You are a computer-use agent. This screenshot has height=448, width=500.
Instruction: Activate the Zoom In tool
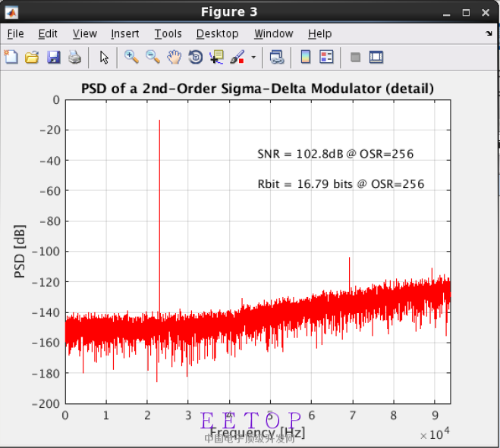[131, 58]
